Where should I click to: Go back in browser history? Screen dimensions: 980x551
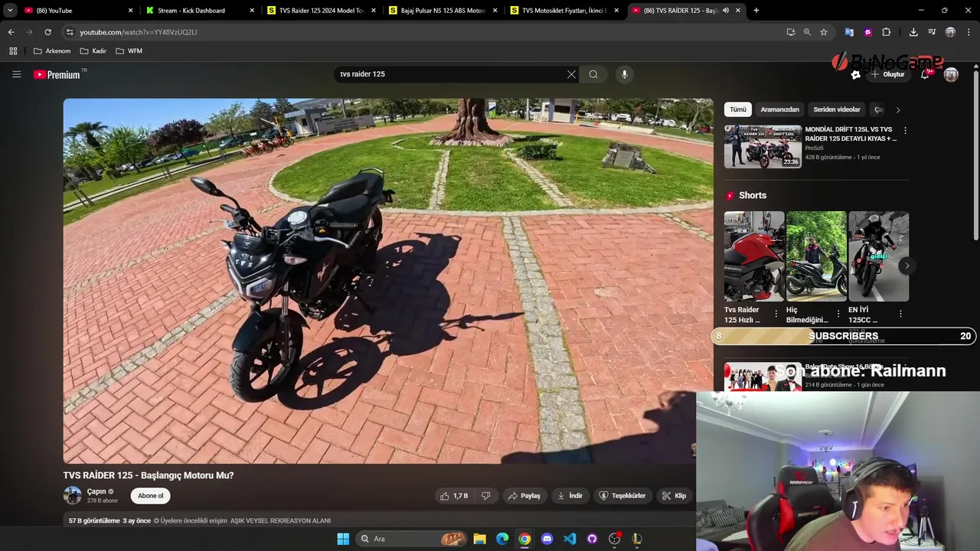click(x=11, y=32)
